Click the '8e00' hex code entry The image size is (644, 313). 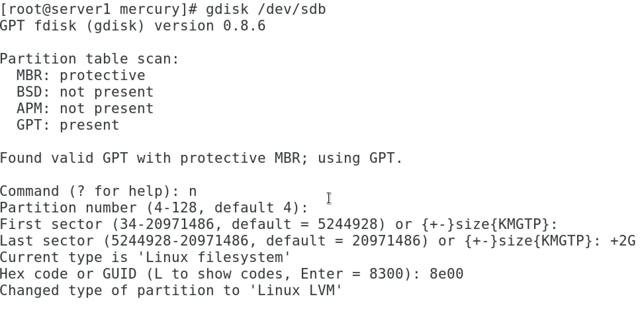tap(446, 274)
